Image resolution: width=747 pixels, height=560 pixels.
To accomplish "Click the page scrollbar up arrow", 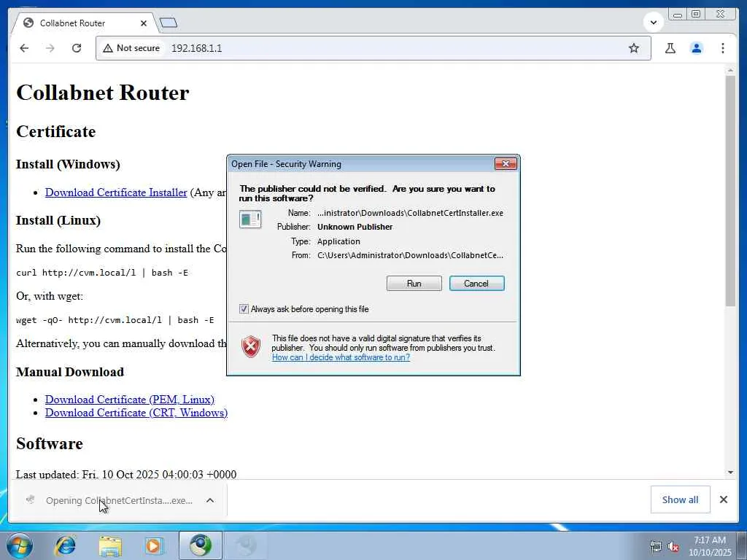I will [730, 71].
